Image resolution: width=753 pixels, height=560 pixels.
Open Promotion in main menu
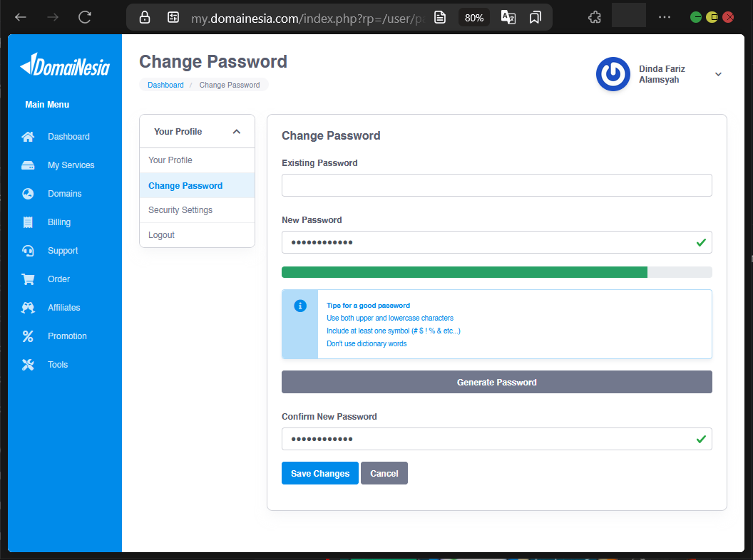coord(67,336)
